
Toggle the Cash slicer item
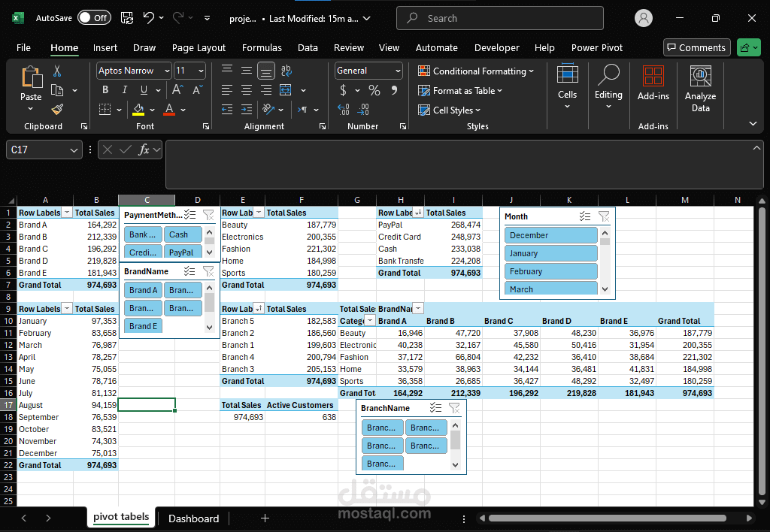183,234
